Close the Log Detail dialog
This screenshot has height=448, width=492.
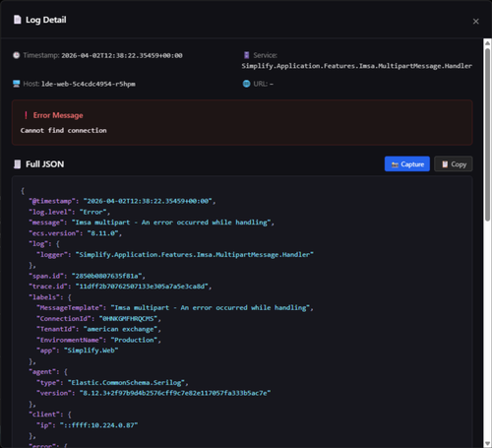point(475,22)
